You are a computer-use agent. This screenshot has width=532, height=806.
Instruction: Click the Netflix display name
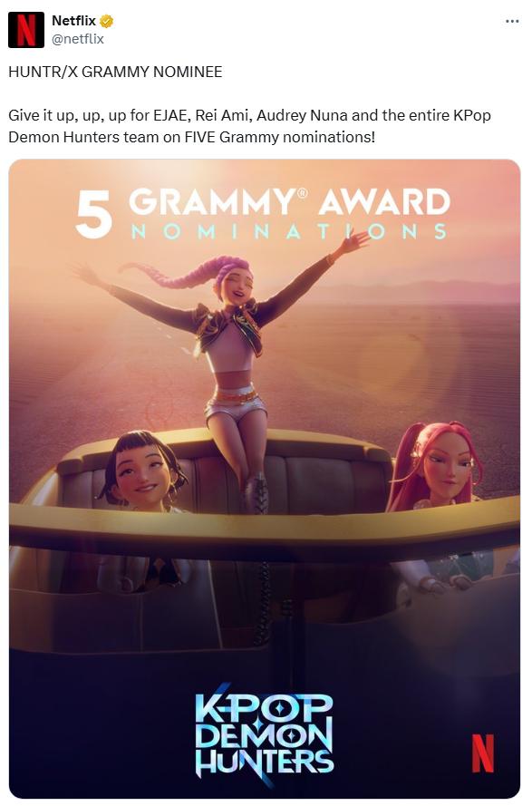tap(74, 21)
